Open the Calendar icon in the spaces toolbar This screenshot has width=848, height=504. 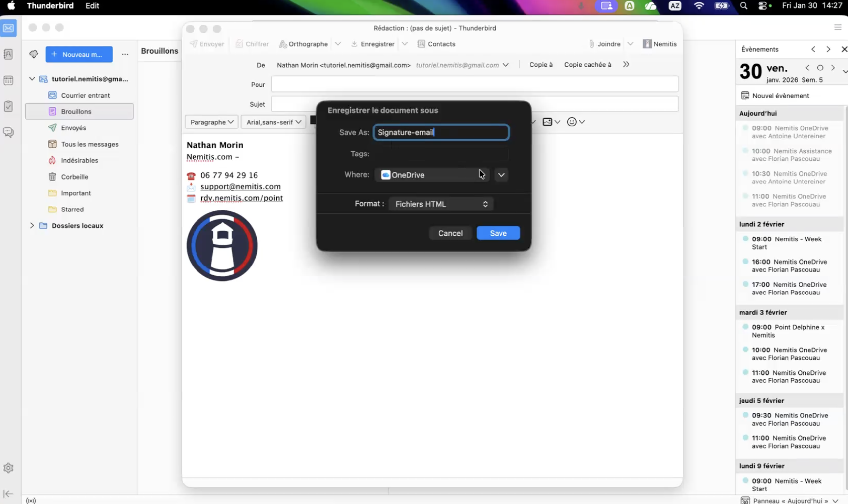(x=8, y=80)
